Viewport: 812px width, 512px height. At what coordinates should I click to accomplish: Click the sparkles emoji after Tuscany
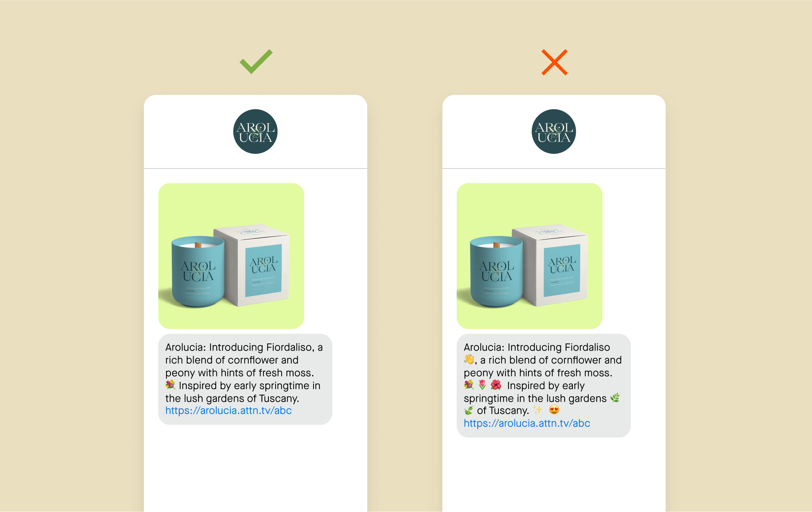click(x=538, y=410)
